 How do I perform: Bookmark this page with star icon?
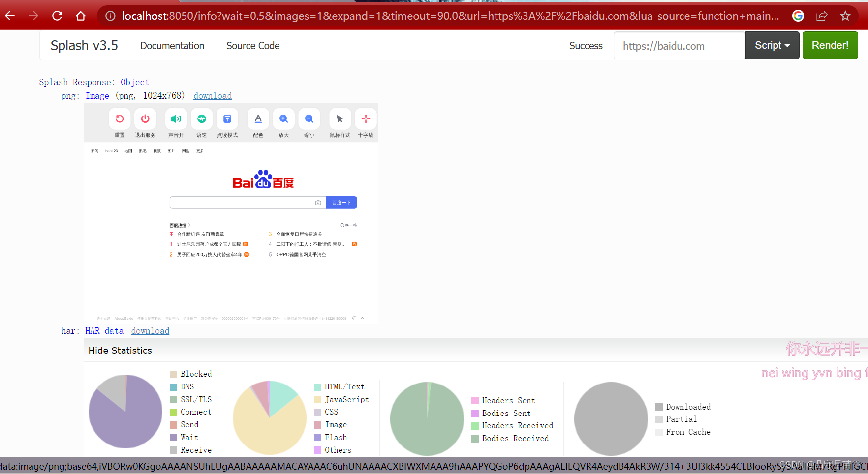coord(845,16)
